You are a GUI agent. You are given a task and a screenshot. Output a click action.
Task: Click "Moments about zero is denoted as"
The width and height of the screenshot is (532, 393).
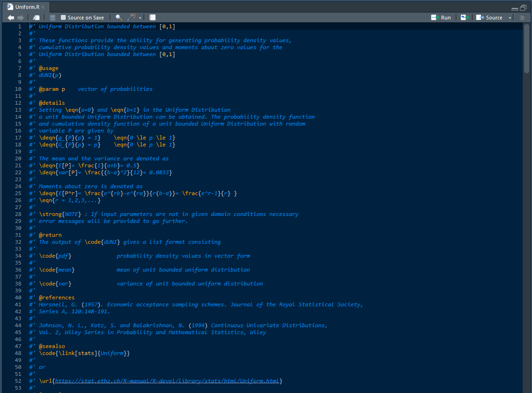tap(90, 186)
